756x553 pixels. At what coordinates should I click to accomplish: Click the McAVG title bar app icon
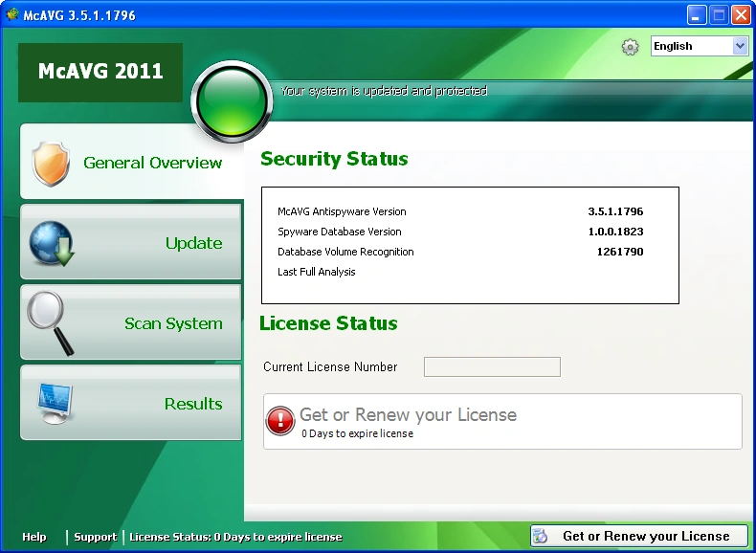point(12,14)
